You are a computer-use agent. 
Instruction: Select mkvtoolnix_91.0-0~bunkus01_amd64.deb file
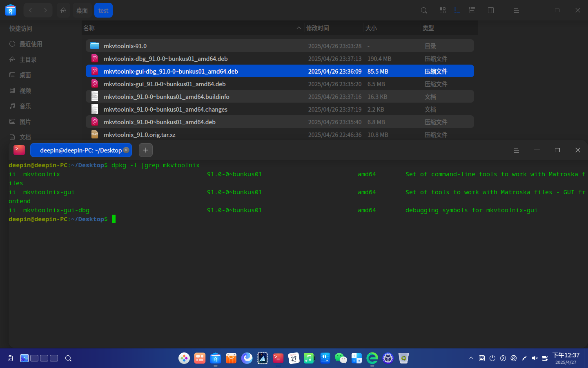[280, 122]
